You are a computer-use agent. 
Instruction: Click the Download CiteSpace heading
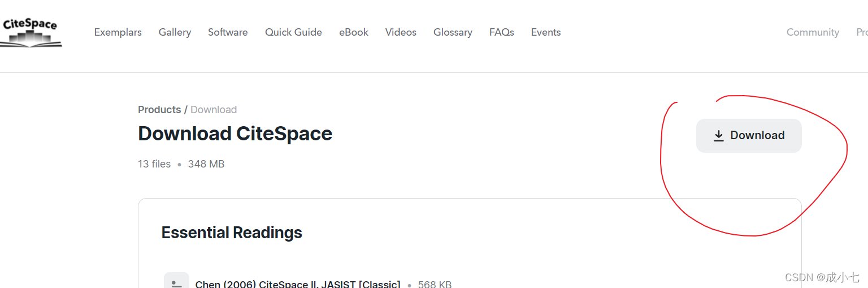pos(235,134)
